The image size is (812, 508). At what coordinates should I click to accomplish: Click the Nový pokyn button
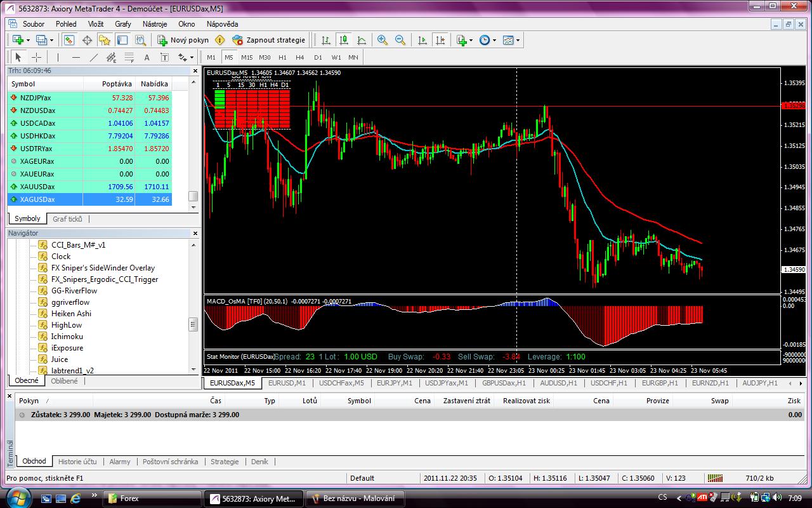(183, 40)
